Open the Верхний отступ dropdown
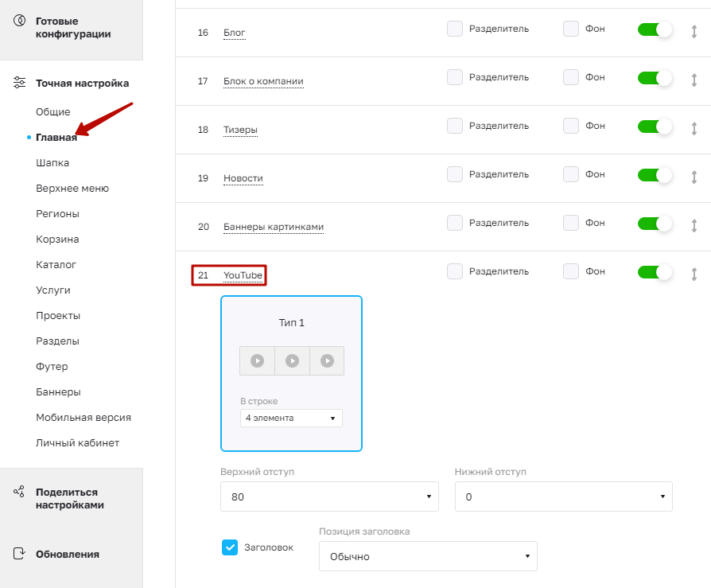The width and height of the screenshot is (711, 588). click(x=329, y=496)
